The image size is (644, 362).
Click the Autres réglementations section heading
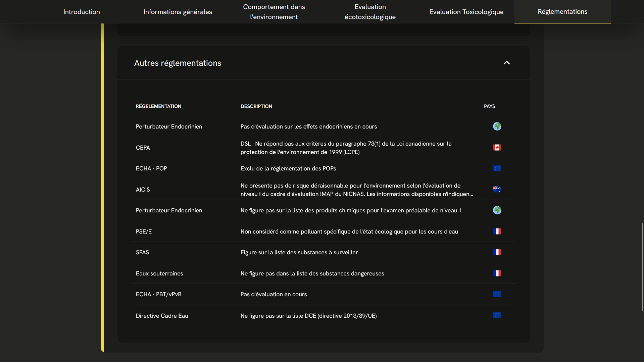pyautogui.click(x=178, y=63)
